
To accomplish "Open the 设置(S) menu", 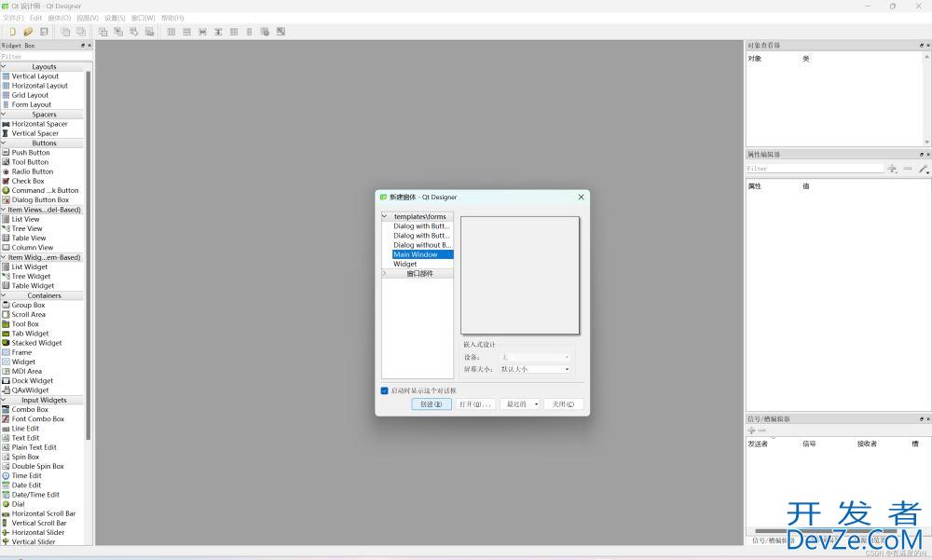I will tap(115, 19).
